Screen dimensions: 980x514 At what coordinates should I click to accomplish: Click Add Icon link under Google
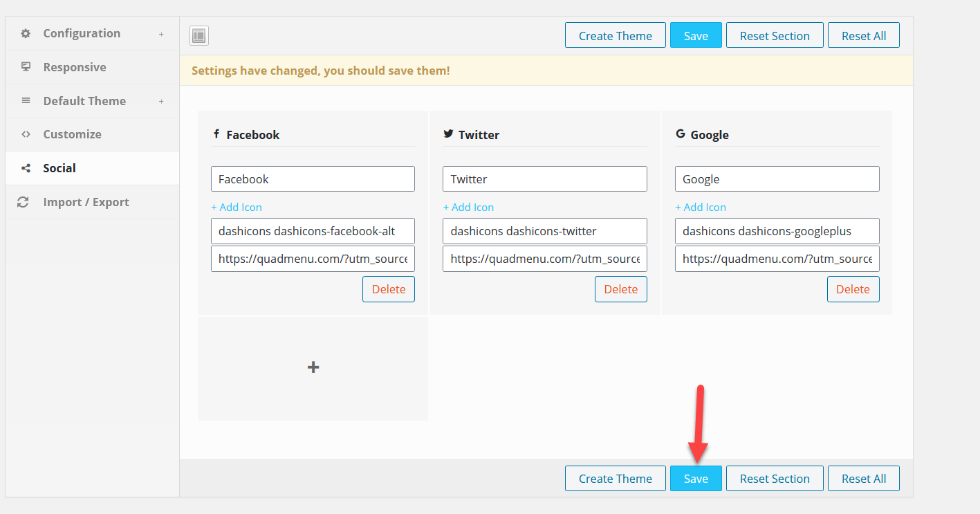[701, 207]
